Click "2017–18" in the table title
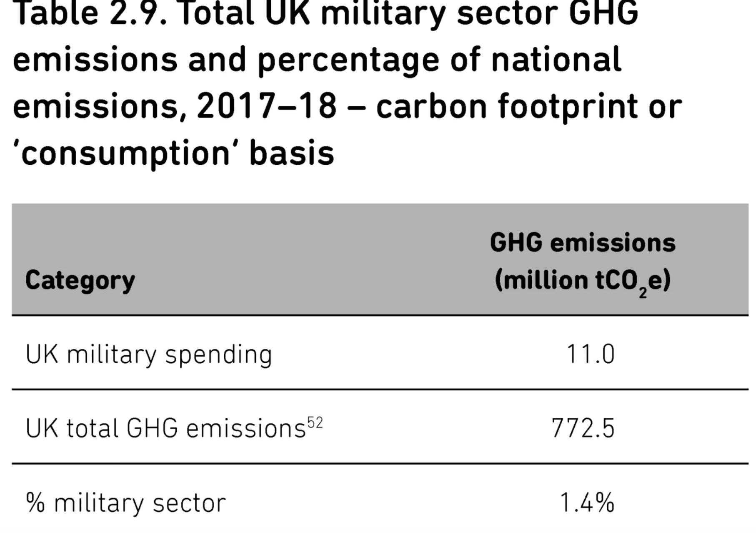 coord(266,106)
